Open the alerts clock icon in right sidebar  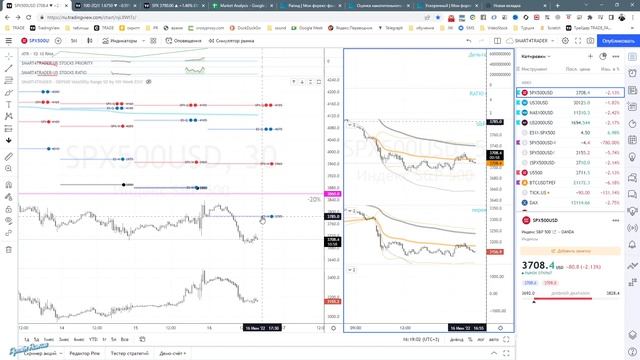(x=632, y=73)
